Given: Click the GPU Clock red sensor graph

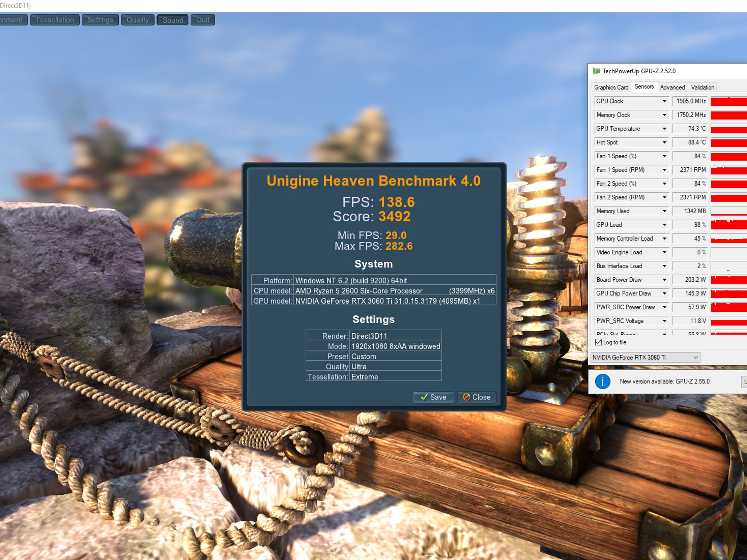Looking at the screenshot, I should click(729, 101).
